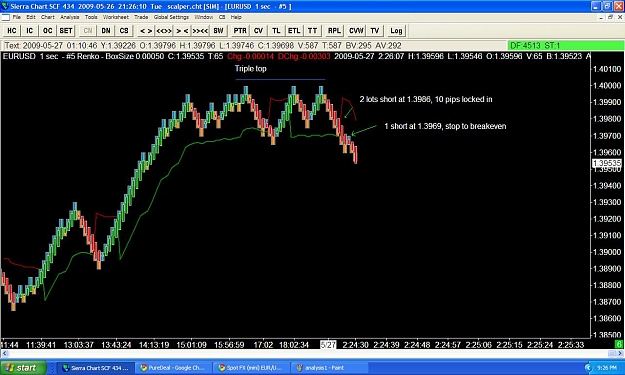This screenshot has height=375, width=625.
Task: Click the horizontal scrollbar left arrow
Action: (4, 353)
